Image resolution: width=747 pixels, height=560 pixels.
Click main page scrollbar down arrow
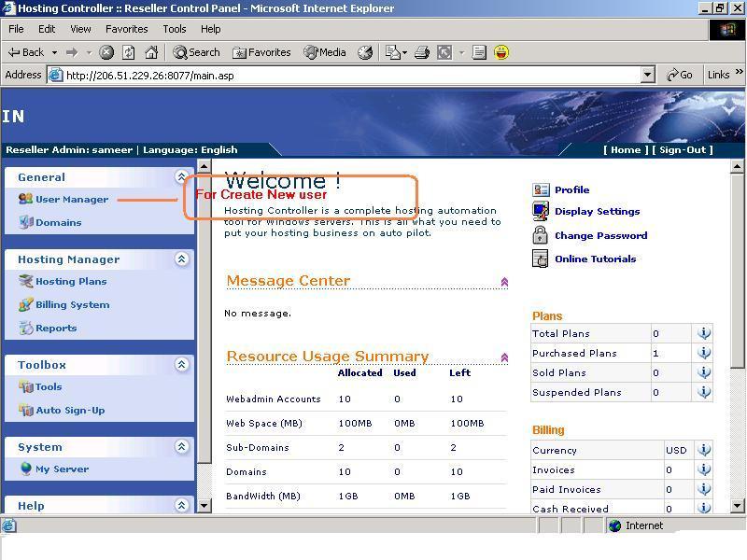pyautogui.click(x=737, y=505)
